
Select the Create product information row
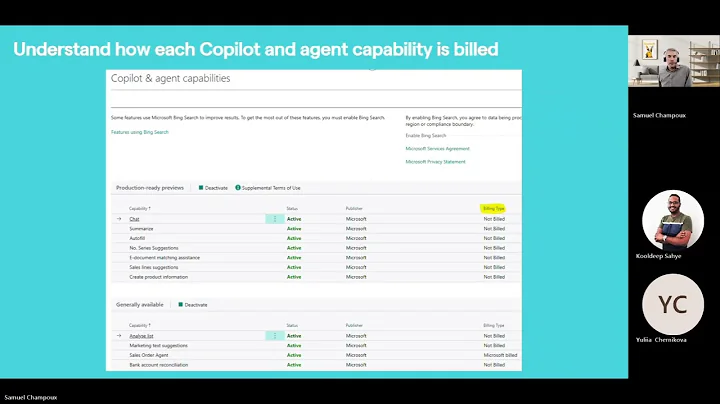(316, 277)
